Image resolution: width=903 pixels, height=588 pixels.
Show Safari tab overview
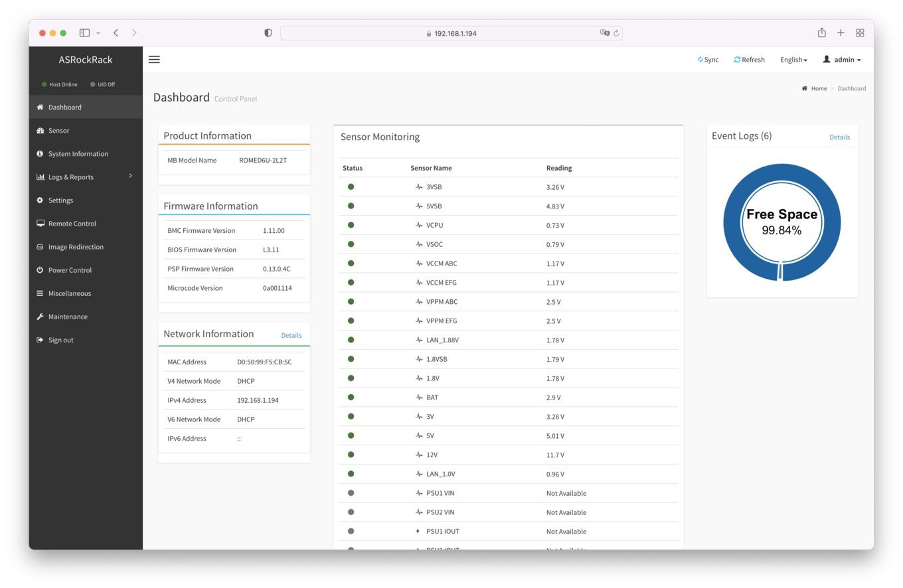click(860, 33)
